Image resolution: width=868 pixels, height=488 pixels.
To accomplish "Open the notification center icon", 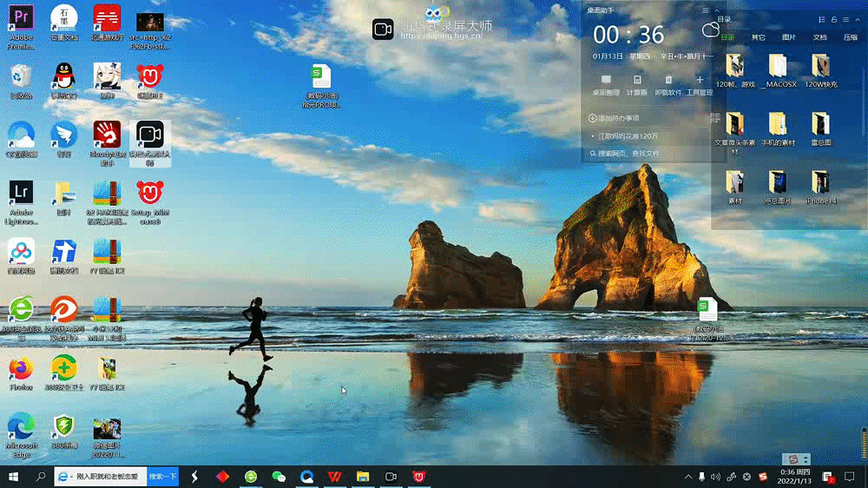I will coord(849,477).
